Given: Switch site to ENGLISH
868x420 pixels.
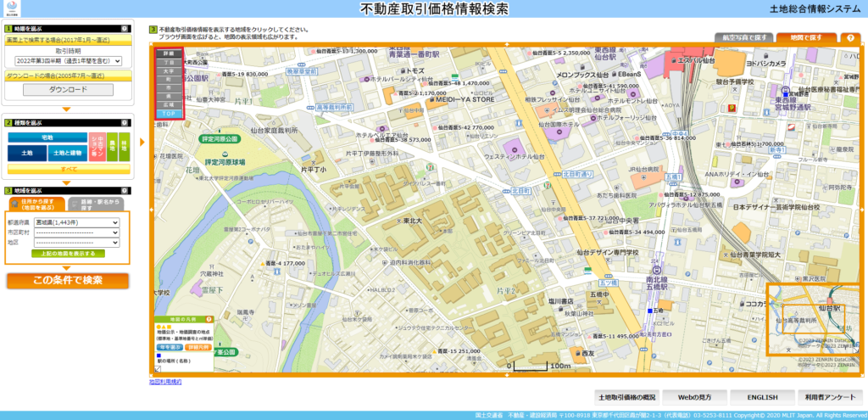Looking at the screenshot, I should coord(762,397).
